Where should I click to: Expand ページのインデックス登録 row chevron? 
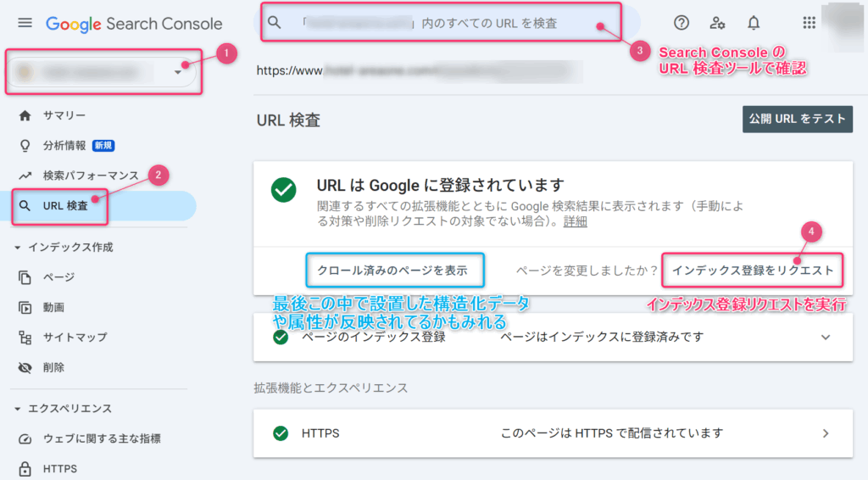pos(826,338)
